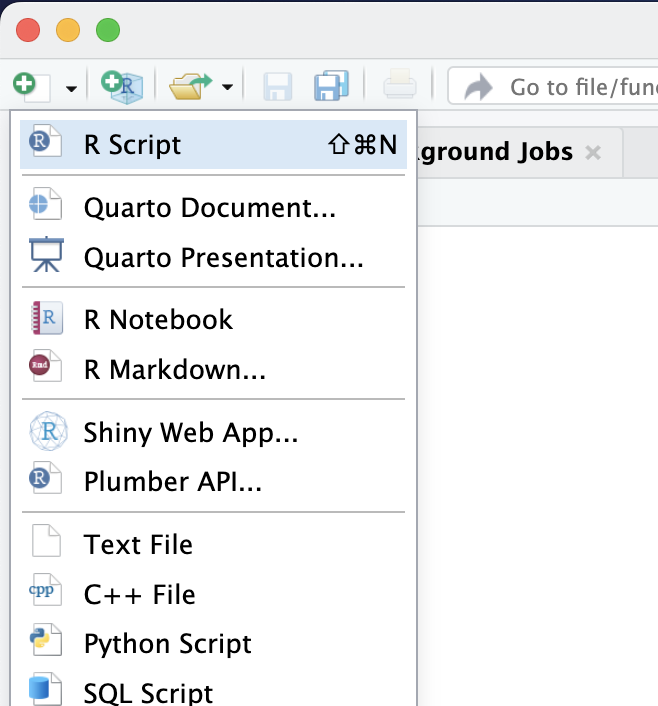Click the Quarto Presentation easel icon
Screen dimensions: 658x706
[46, 254]
